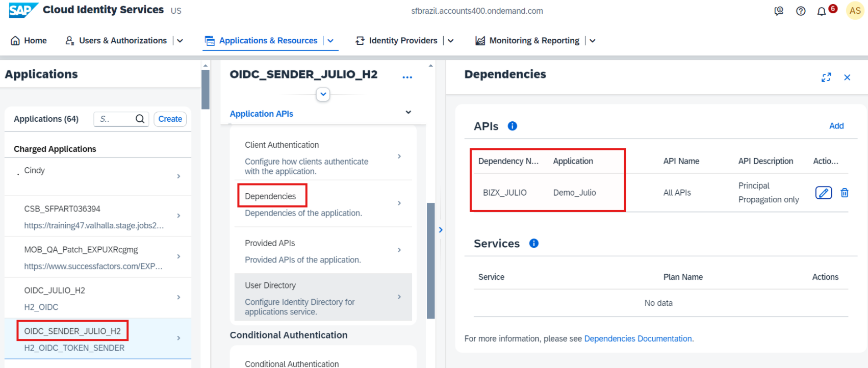Select the MOB_QA_Patch_EXPUXRcgmg application
868x368 pixels.
coord(98,257)
